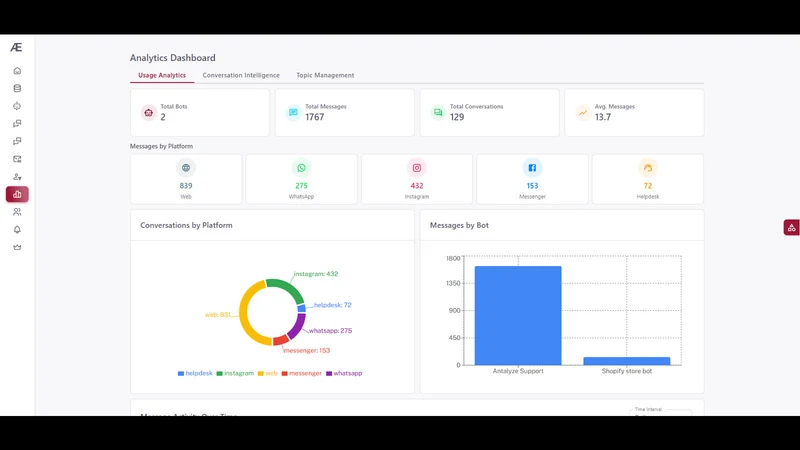Click the 'whatsapp: 275' chart label
800x450 pixels.
(331, 331)
